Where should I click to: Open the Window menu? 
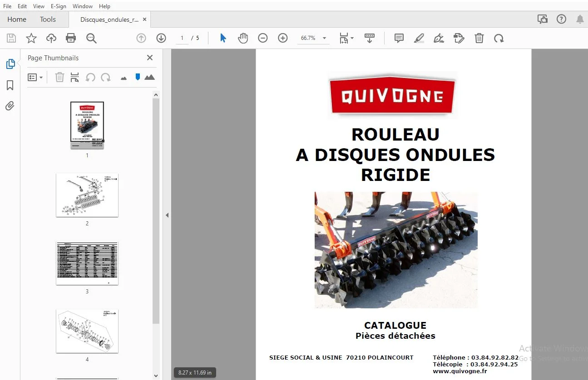coord(83,6)
